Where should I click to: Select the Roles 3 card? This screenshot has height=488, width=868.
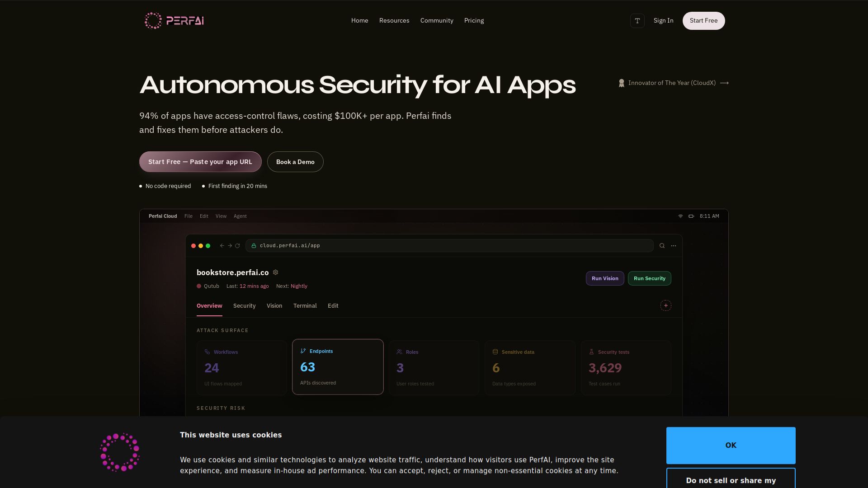click(x=434, y=368)
